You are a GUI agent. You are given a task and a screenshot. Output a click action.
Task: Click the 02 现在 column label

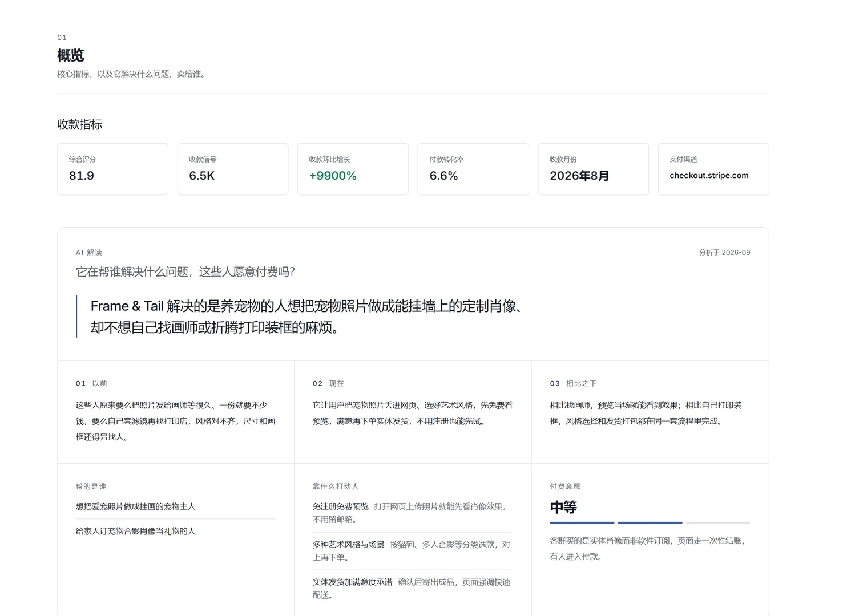328,383
